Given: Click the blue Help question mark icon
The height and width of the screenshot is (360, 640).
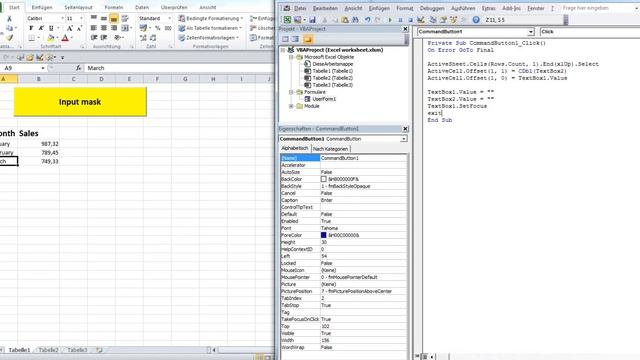Looking at the screenshot, I should (476, 20).
